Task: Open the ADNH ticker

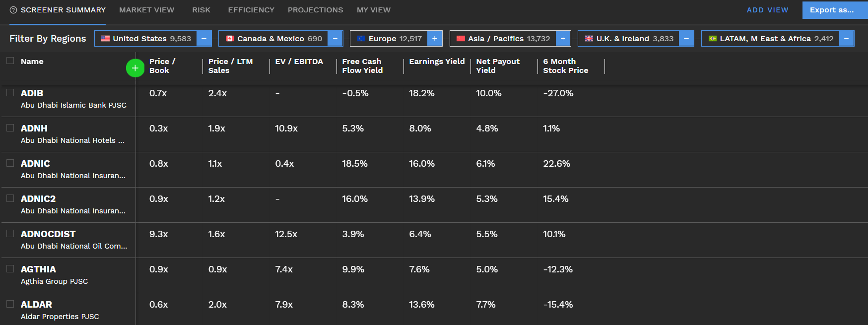Action: click(34, 129)
